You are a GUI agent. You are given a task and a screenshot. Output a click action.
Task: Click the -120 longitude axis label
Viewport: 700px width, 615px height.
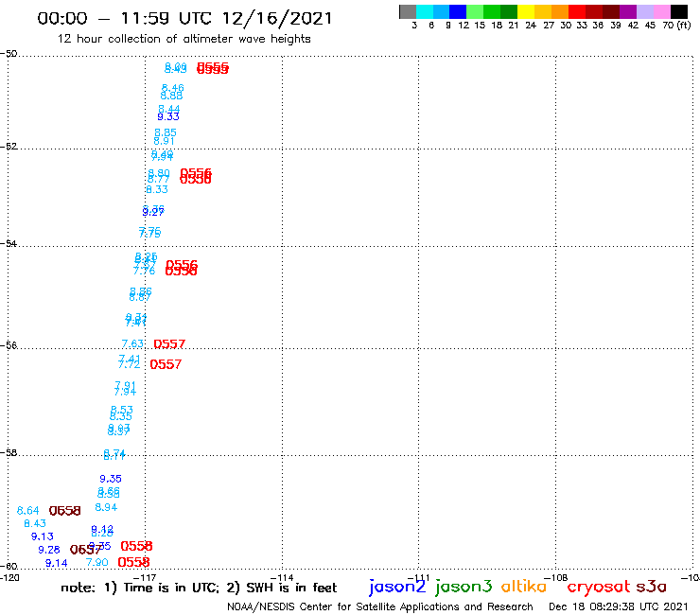[9, 577]
